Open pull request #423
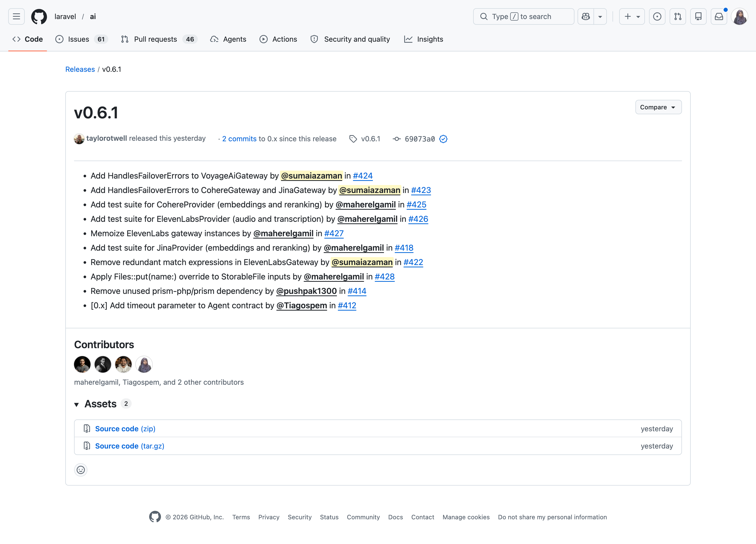 (x=421, y=190)
